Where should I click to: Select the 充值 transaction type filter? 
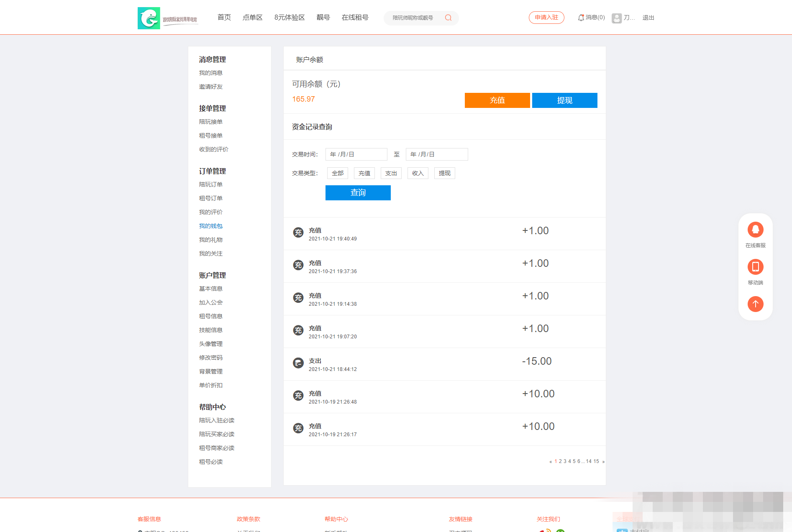tap(364, 173)
